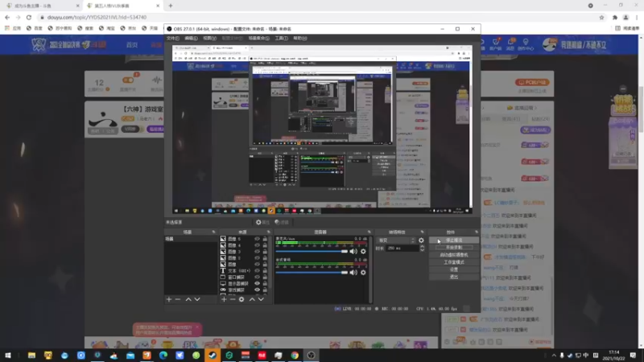Open the 编辑(E) menu in OBS
This screenshot has width=644, height=362.
pos(191,38)
